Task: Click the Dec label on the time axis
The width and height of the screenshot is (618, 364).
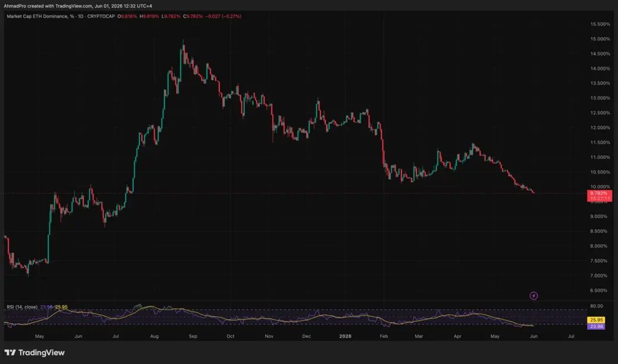Action: pos(306,336)
